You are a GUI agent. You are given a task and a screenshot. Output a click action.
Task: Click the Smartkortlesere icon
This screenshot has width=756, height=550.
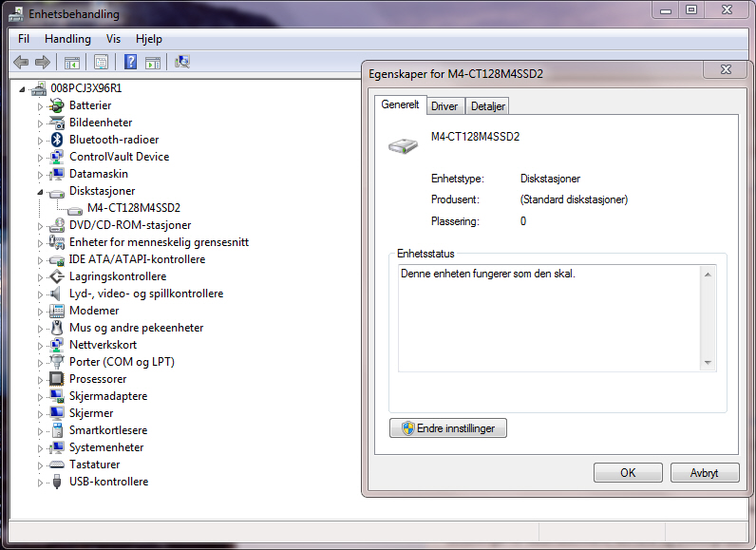57,430
